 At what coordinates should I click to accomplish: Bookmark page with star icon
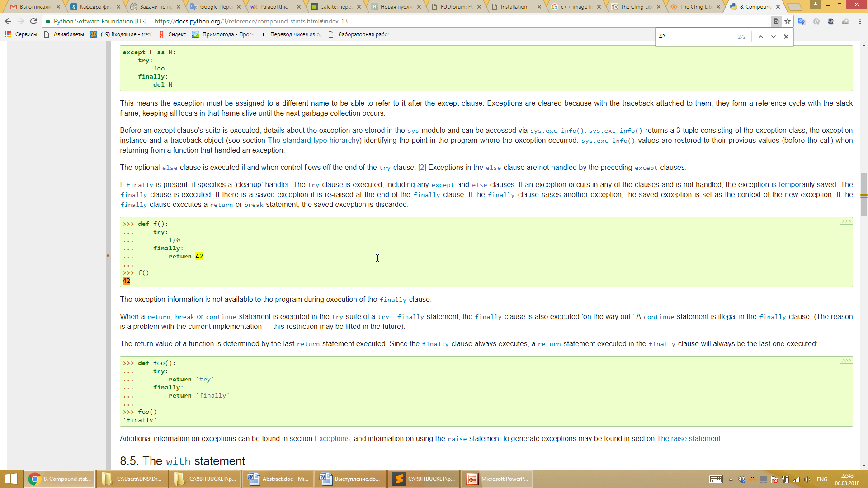788,21
